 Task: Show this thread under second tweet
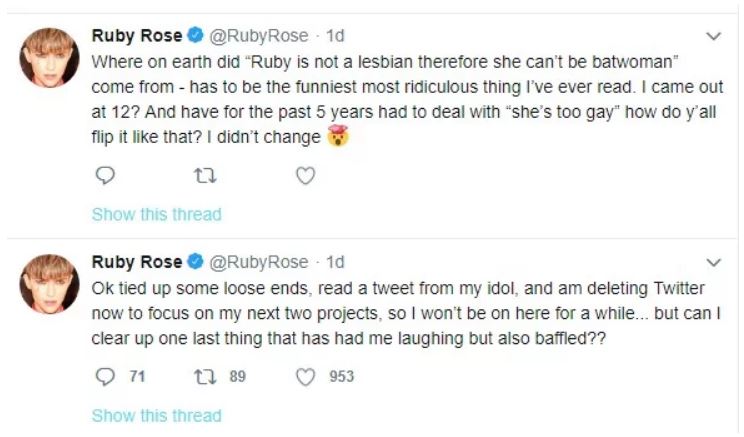pos(156,416)
